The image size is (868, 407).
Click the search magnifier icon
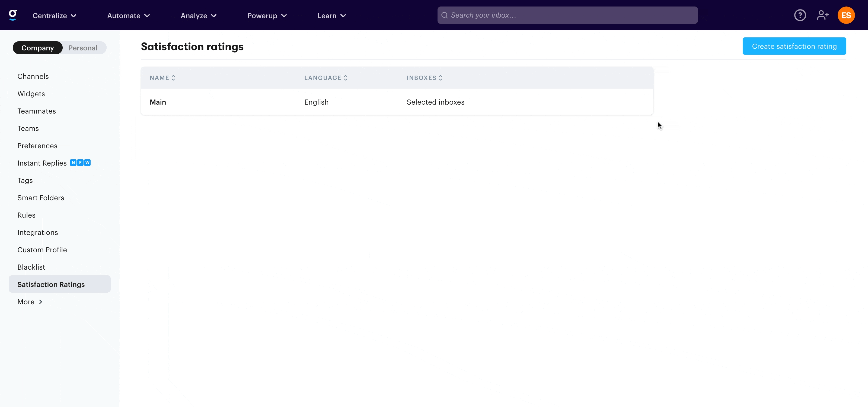[x=445, y=15]
